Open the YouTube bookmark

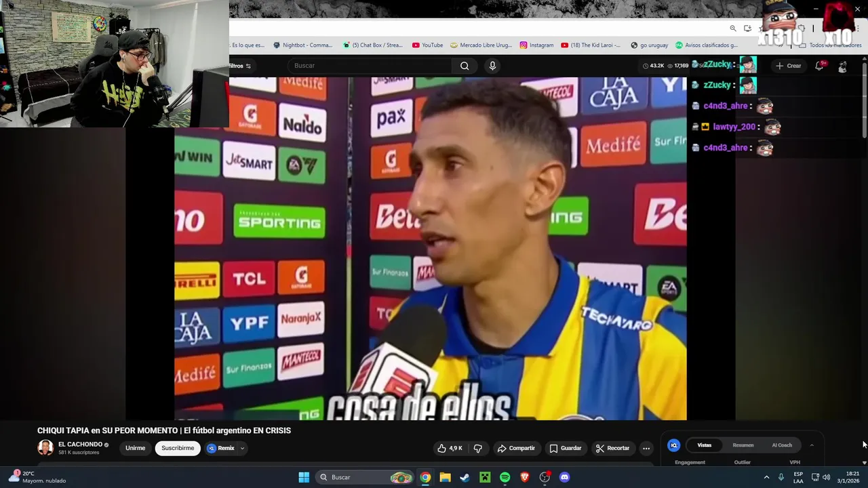(x=427, y=45)
